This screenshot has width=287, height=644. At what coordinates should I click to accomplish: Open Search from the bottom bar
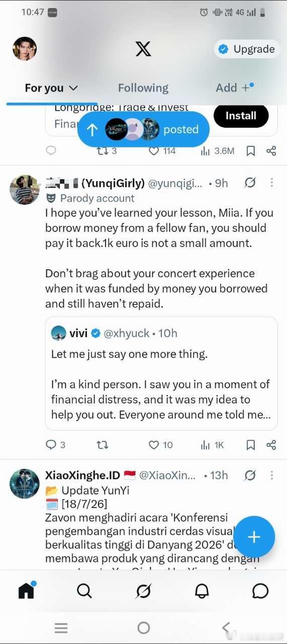(84, 591)
